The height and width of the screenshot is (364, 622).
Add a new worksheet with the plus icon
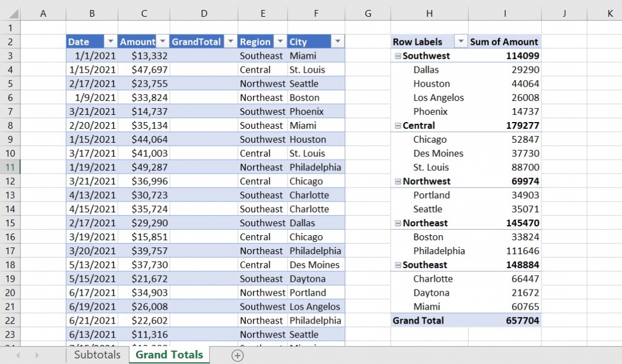(x=236, y=355)
